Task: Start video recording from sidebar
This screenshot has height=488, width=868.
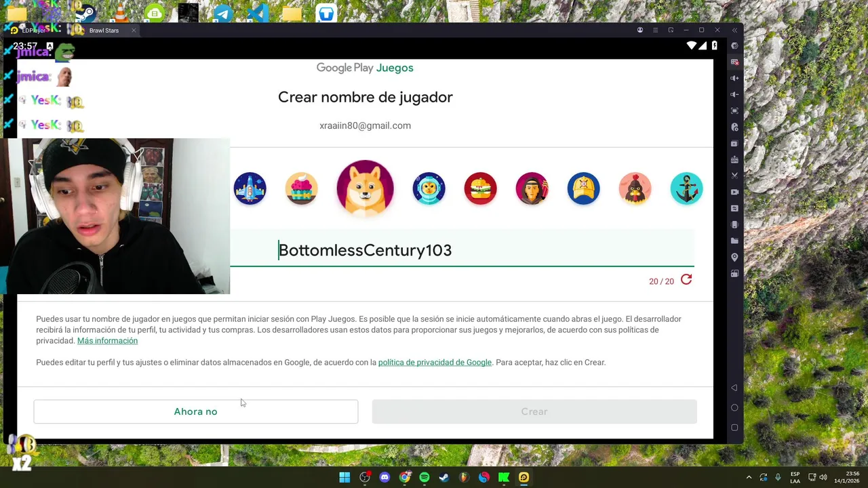Action: click(734, 192)
